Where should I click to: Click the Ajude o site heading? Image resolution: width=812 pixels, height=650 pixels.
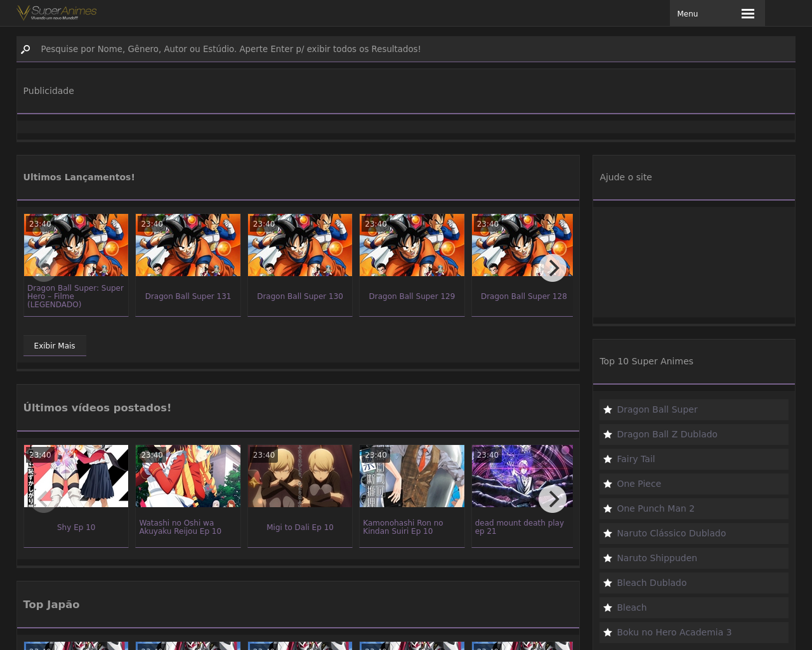(625, 177)
